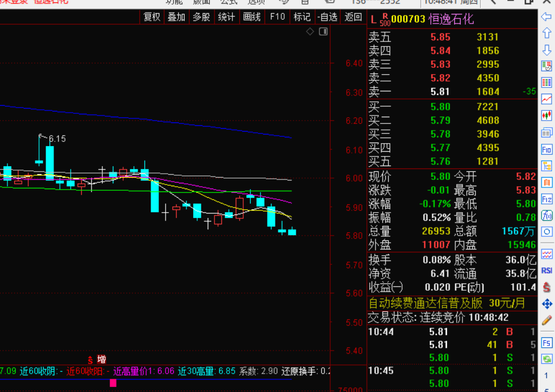Screen dimensions: 555x392
Task: Click the 外盘 value 11007
Action: click(436, 245)
